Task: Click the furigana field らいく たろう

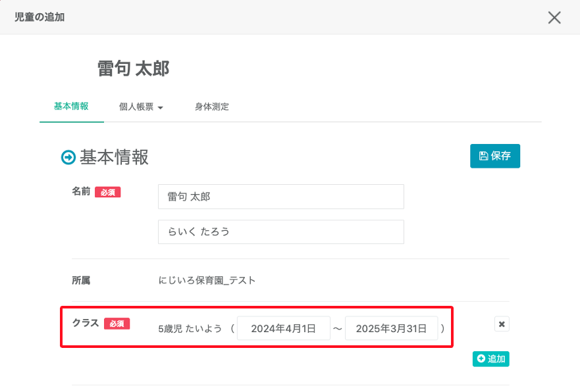Action: (281, 232)
